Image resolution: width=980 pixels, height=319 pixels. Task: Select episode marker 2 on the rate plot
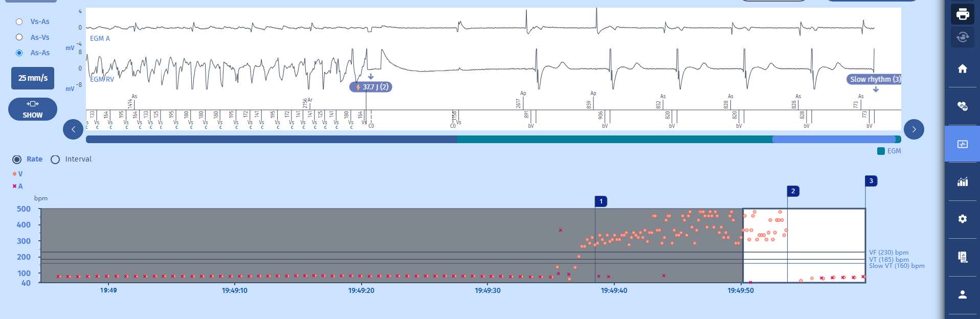(793, 191)
